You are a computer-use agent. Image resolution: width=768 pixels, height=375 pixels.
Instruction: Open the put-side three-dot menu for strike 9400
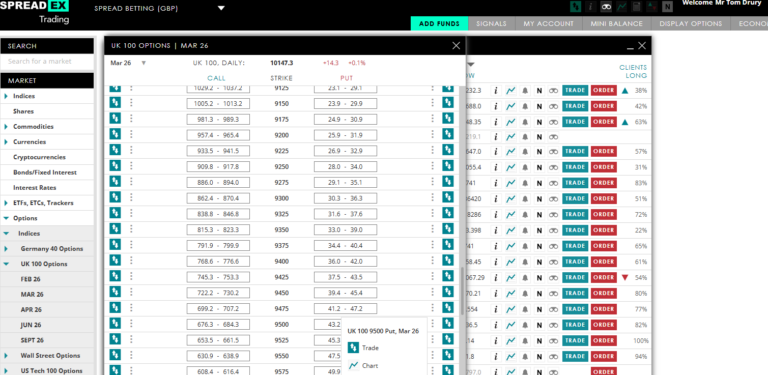tap(432, 261)
